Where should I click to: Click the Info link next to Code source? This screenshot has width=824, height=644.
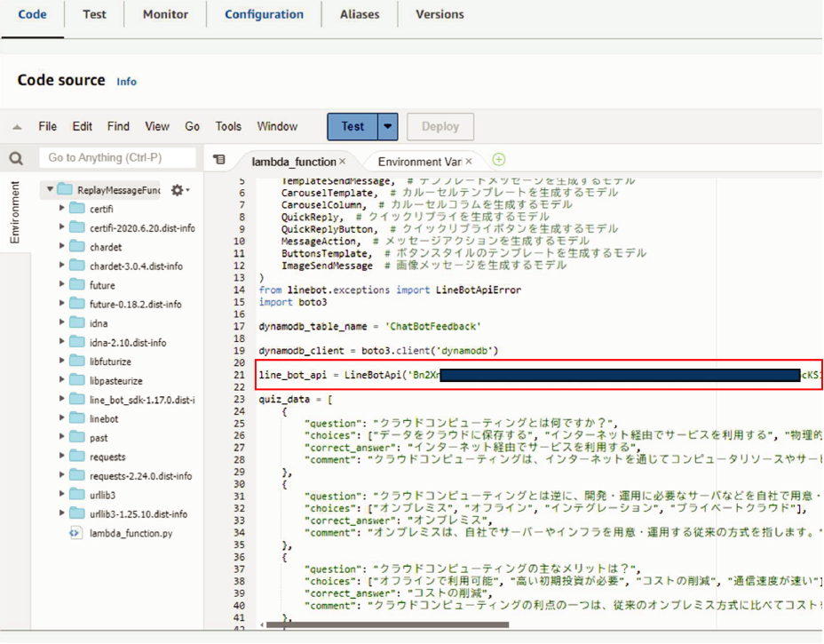tap(127, 82)
